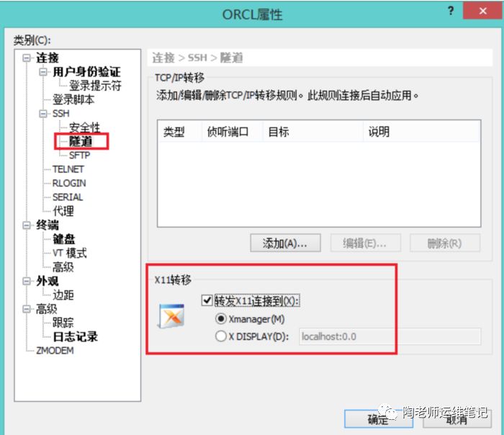Screen dimensions: 504x435
Task: Open the SFTP settings page
Action: (80, 156)
